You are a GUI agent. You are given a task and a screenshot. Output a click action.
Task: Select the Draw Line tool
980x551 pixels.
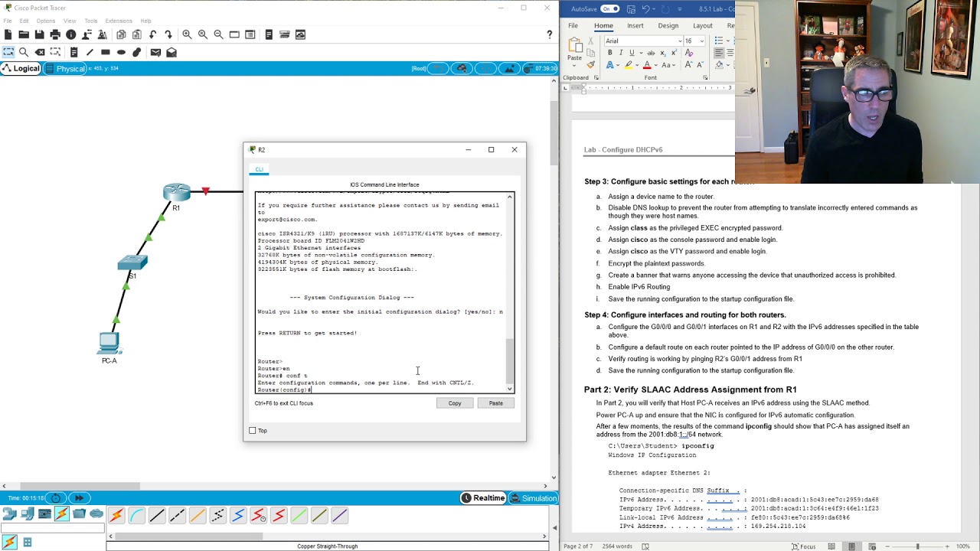[90, 52]
